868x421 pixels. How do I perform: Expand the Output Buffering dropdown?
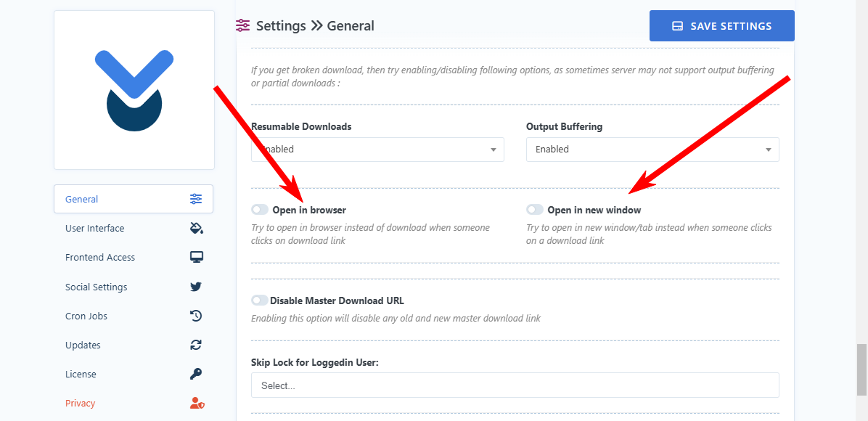[652, 150]
